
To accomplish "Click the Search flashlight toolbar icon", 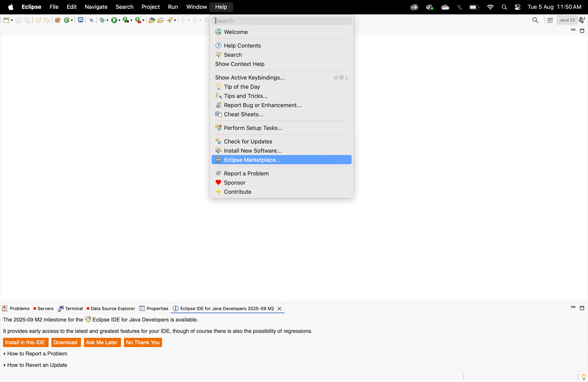I will point(170,20).
